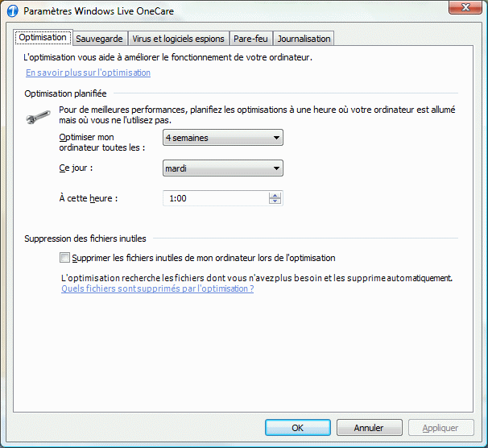Confirm settings with the OK button
This screenshot has width=488, height=448.
tap(297, 428)
